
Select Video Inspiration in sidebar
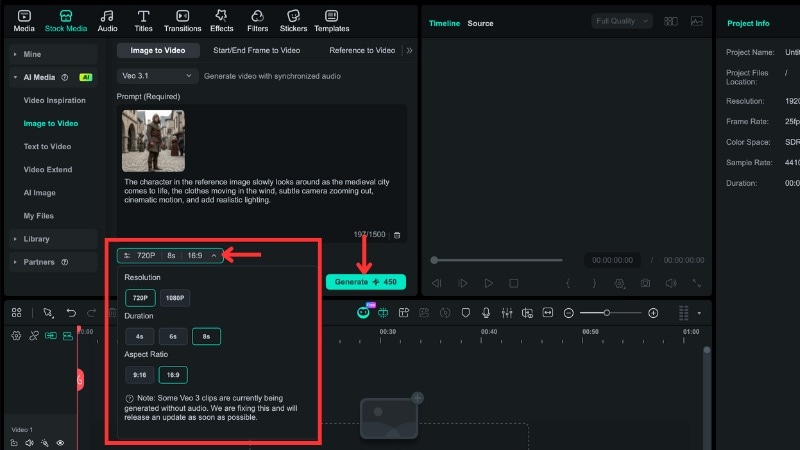(55, 101)
